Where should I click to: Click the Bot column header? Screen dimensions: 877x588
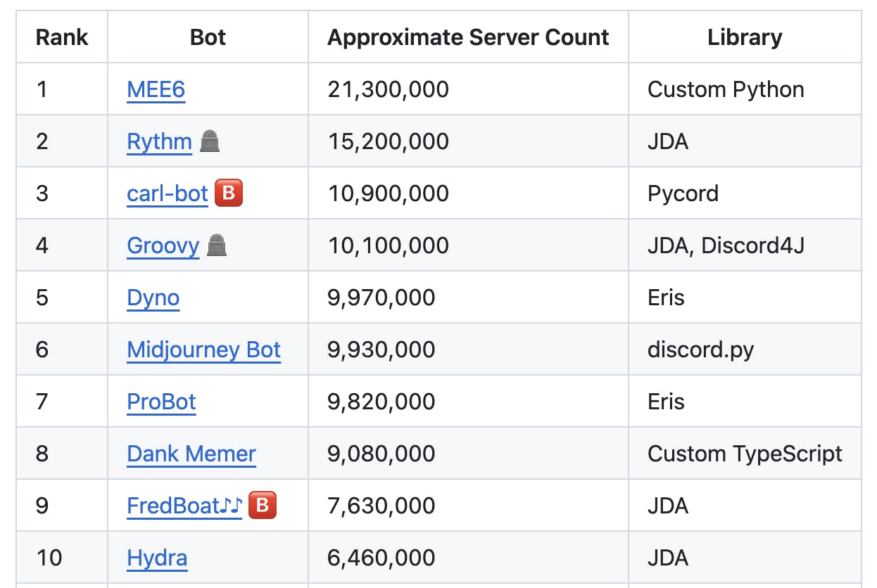pos(208,37)
